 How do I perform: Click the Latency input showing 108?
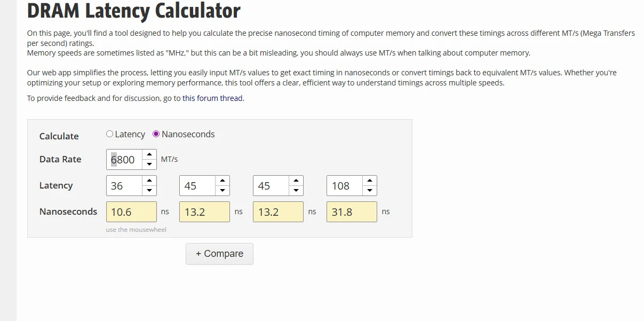click(x=345, y=185)
